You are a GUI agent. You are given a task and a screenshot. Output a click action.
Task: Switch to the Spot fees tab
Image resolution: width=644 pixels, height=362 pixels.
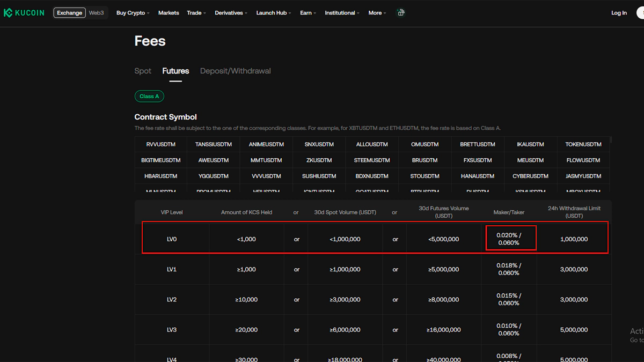(143, 71)
